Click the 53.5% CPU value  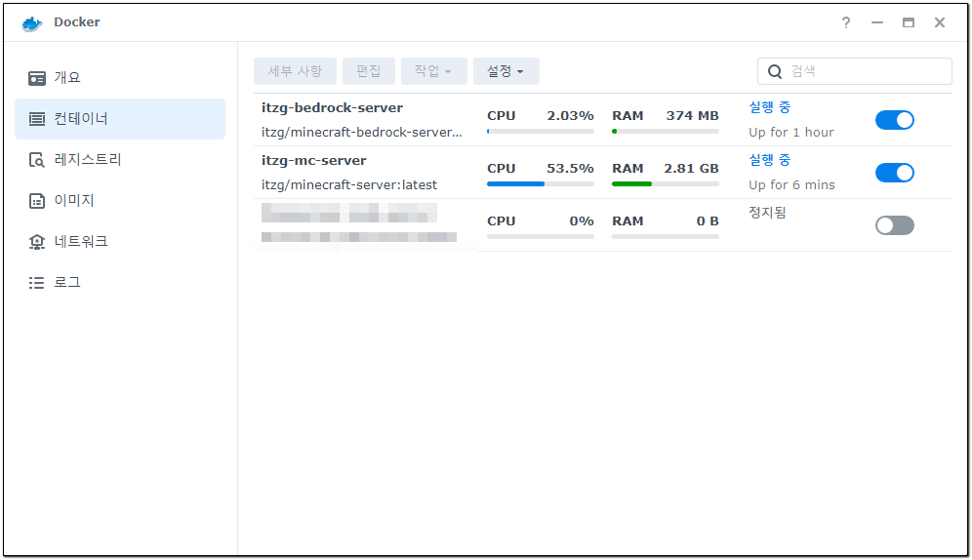[x=570, y=169]
